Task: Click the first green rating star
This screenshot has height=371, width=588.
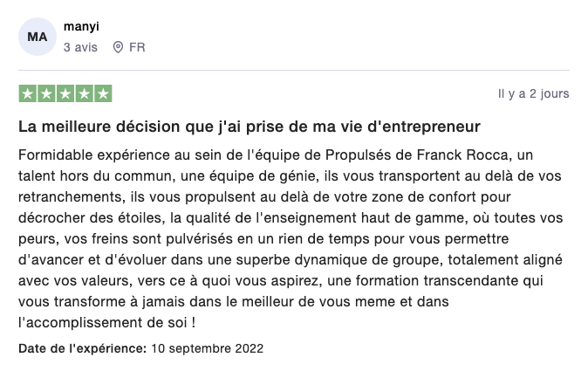Action: (x=27, y=93)
